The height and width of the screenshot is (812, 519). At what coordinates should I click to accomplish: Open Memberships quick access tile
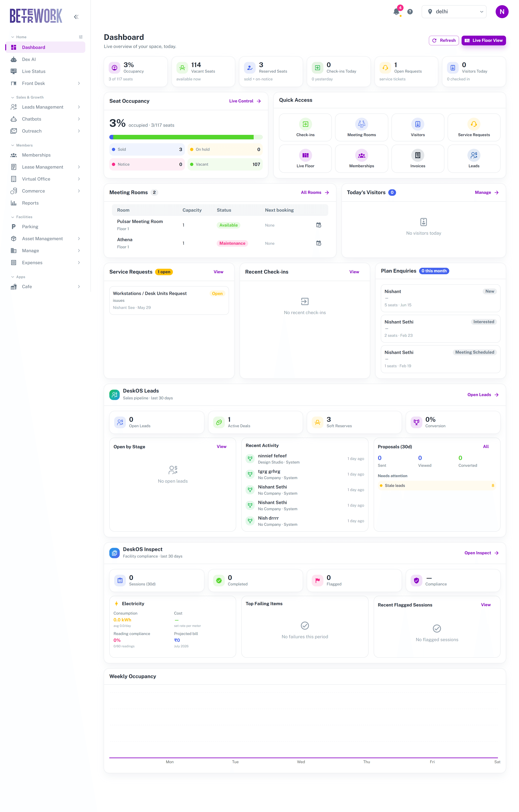361,159
